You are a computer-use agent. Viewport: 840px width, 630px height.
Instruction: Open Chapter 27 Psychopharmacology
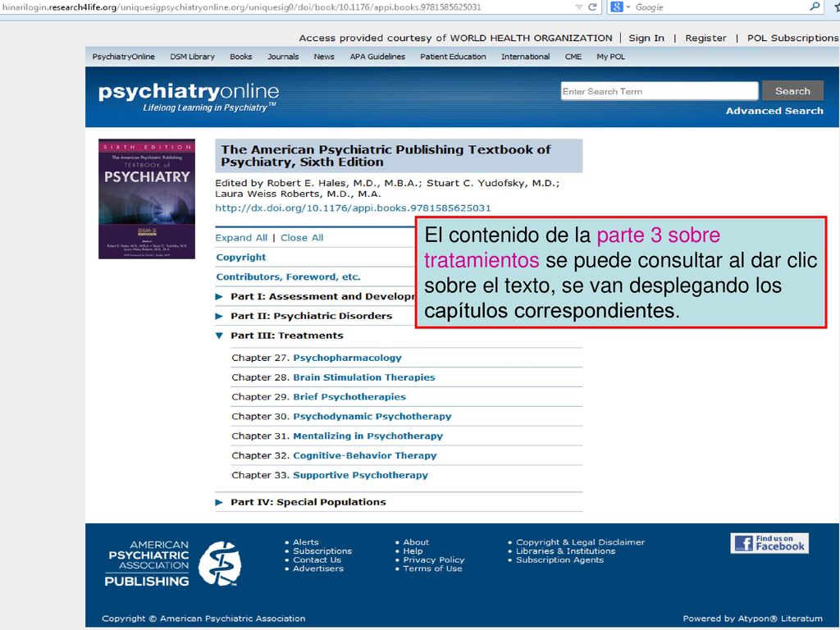pos(347,358)
